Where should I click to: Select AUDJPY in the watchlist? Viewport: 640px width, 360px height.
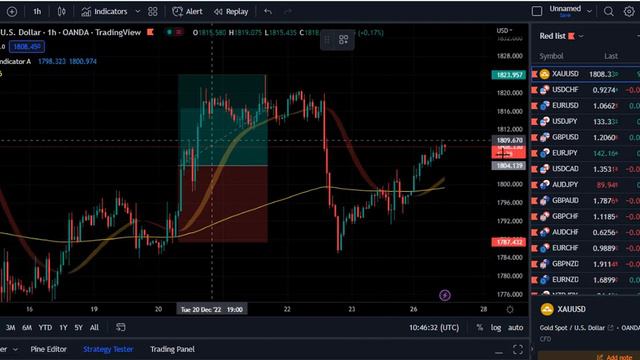click(x=586, y=185)
